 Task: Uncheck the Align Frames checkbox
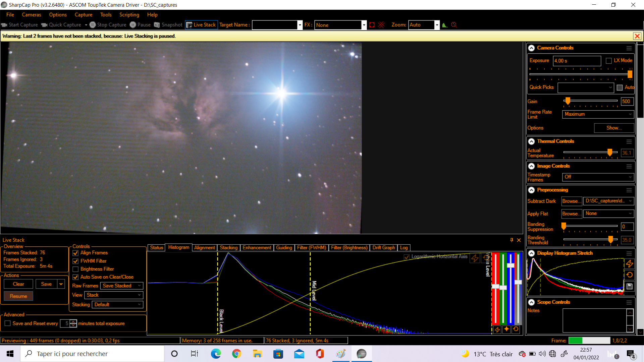(x=75, y=253)
